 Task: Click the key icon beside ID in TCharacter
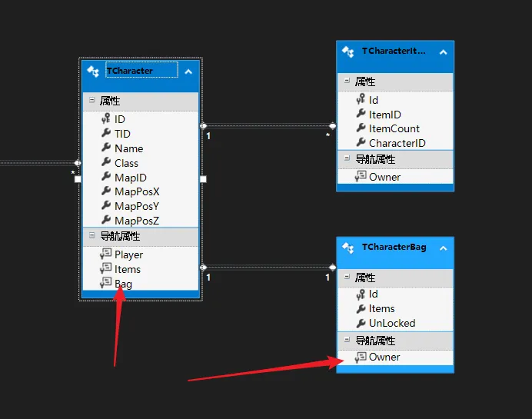pyautogui.click(x=106, y=119)
